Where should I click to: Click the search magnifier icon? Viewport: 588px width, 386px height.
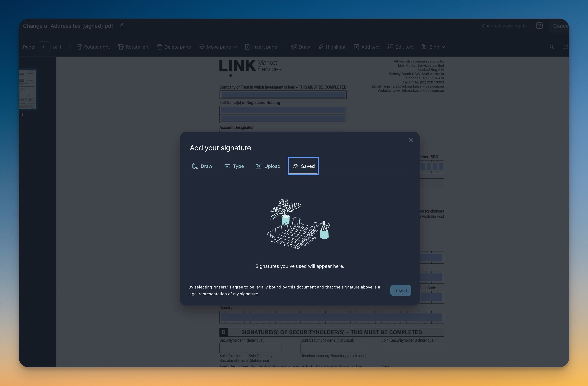[551, 47]
